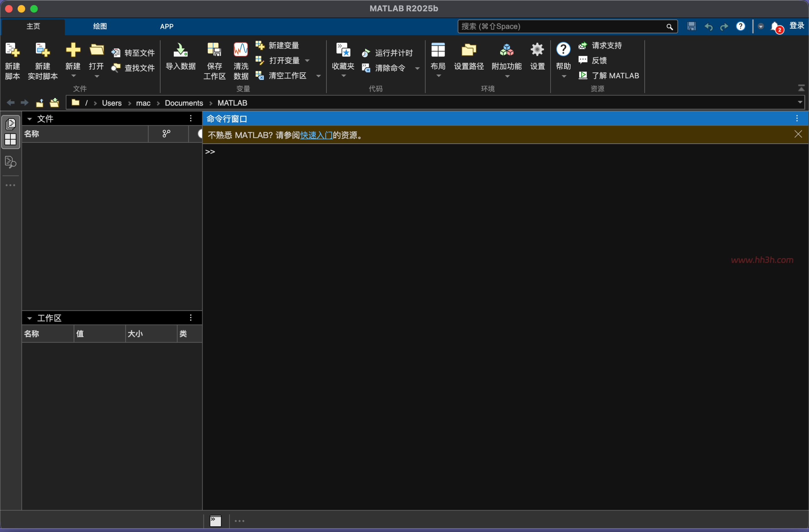
Task: Navigate back in folder history
Action: point(10,103)
